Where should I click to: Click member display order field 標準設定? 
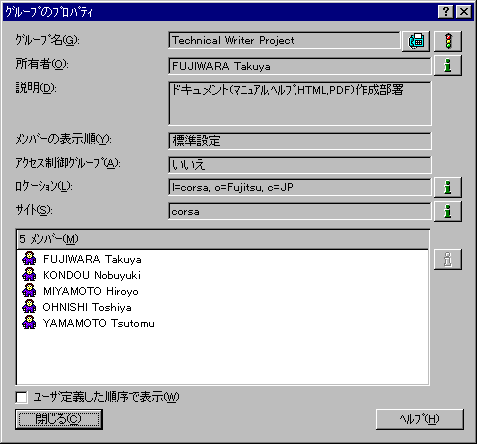click(x=300, y=141)
